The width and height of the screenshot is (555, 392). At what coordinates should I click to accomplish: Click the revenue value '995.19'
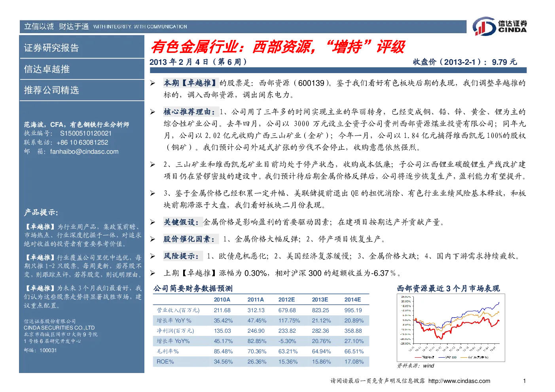353,310
